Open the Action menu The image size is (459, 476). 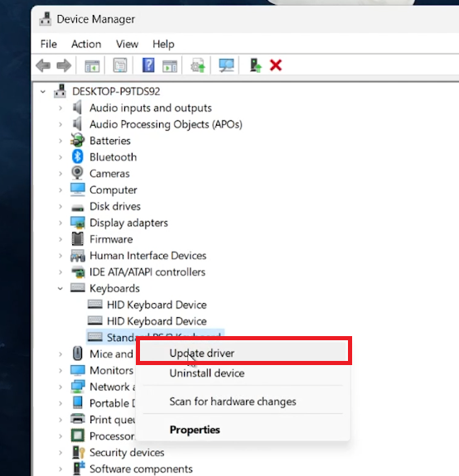click(86, 44)
